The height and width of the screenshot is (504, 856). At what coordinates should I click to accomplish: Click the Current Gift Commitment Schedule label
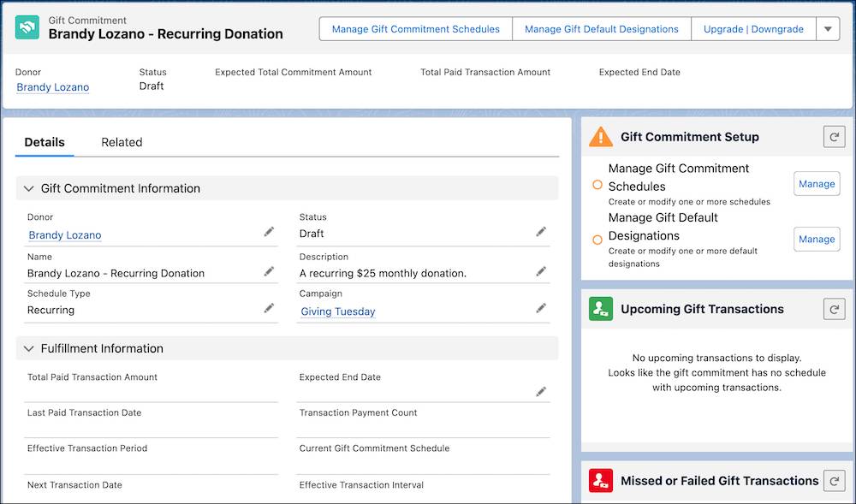coord(375,448)
